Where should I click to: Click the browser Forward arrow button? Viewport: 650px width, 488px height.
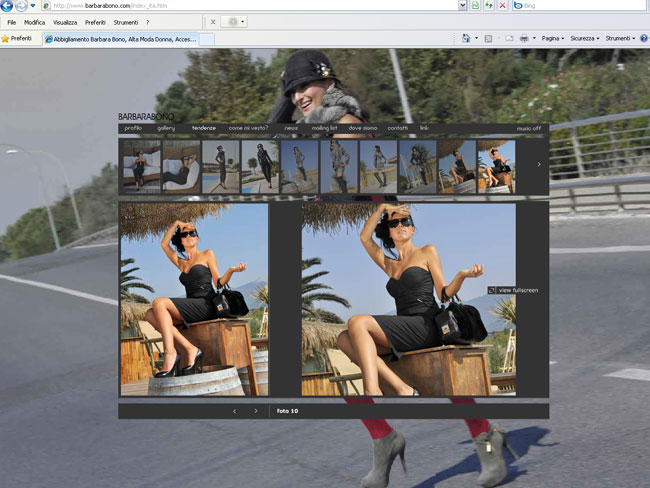click(x=21, y=5)
